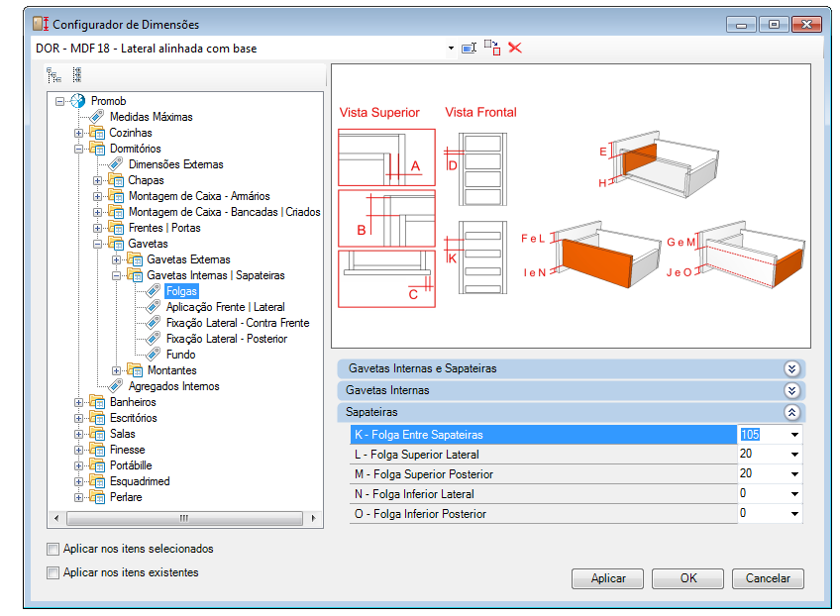Click the copy configuration icon in toolbar
840x616 pixels.
[492, 48]
